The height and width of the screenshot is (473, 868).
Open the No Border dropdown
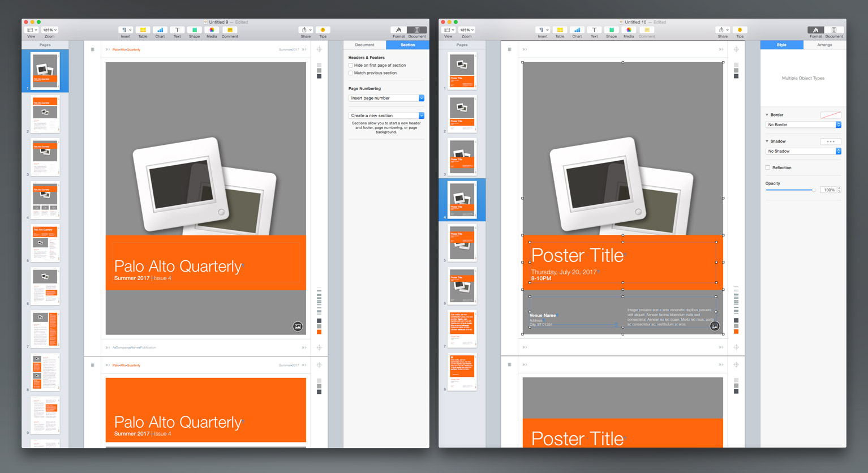pos(803,125)
